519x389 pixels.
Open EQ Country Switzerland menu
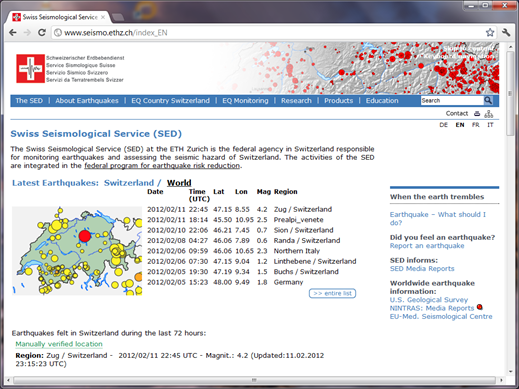pyautogui.click(x=170, y=101)
